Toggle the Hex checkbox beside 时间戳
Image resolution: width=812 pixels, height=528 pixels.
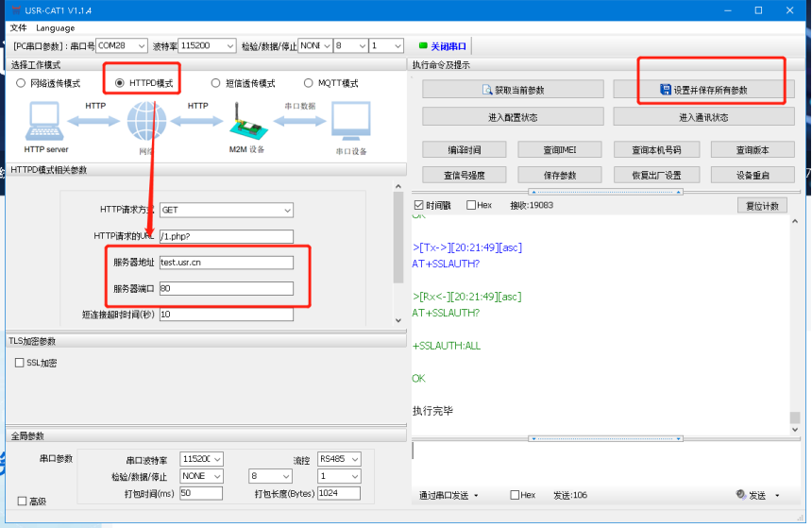click(469, 205)
